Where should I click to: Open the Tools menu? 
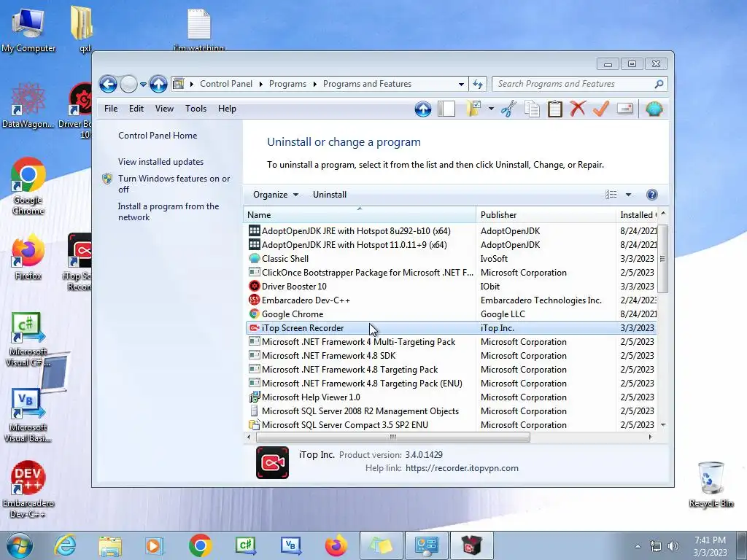[196, 109]
